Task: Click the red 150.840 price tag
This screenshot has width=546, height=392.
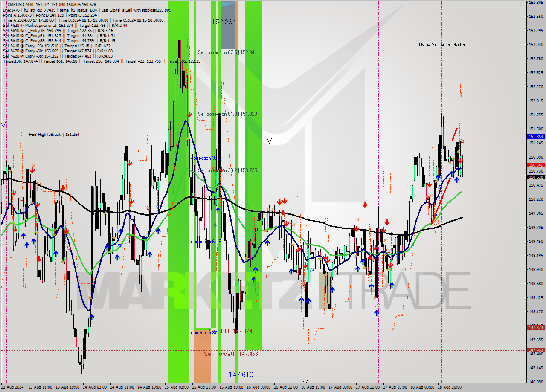Action: 536,165
